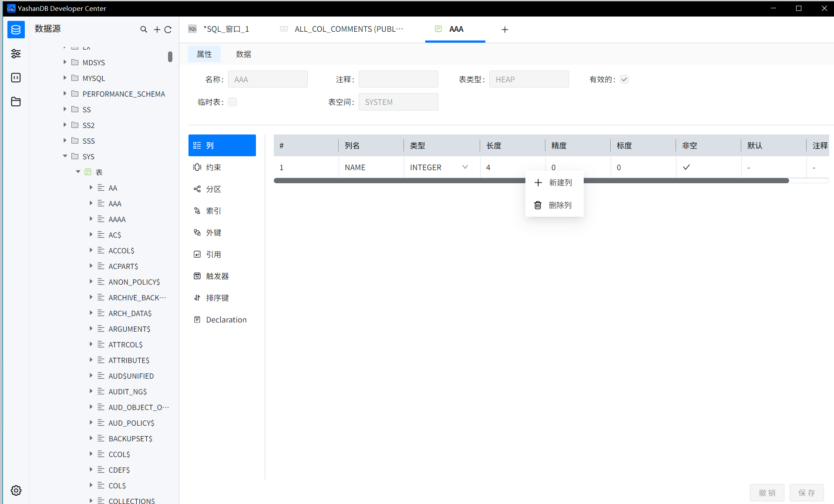Click the horizontal scrollbar under column table
This screenshot has width=834, height=504.
pos(531,181)
